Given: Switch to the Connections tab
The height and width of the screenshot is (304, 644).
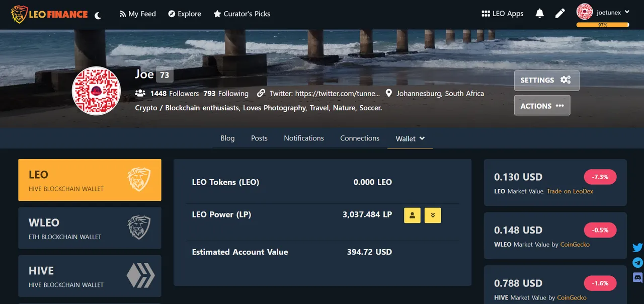Looking at the screenshot, I should pyautogui.click(x=360, y=138).
